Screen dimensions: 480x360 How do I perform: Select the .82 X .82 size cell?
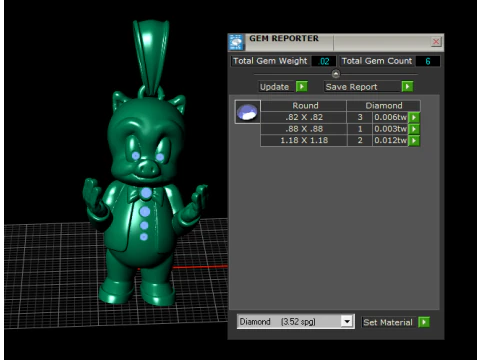(x=304, y=117)
